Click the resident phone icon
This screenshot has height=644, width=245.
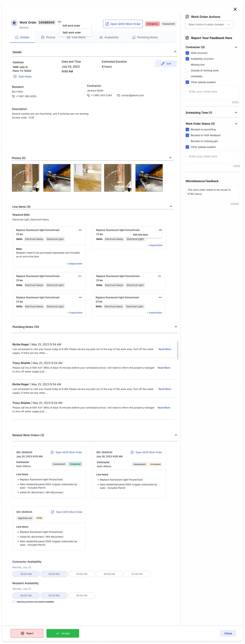(13, 96)
